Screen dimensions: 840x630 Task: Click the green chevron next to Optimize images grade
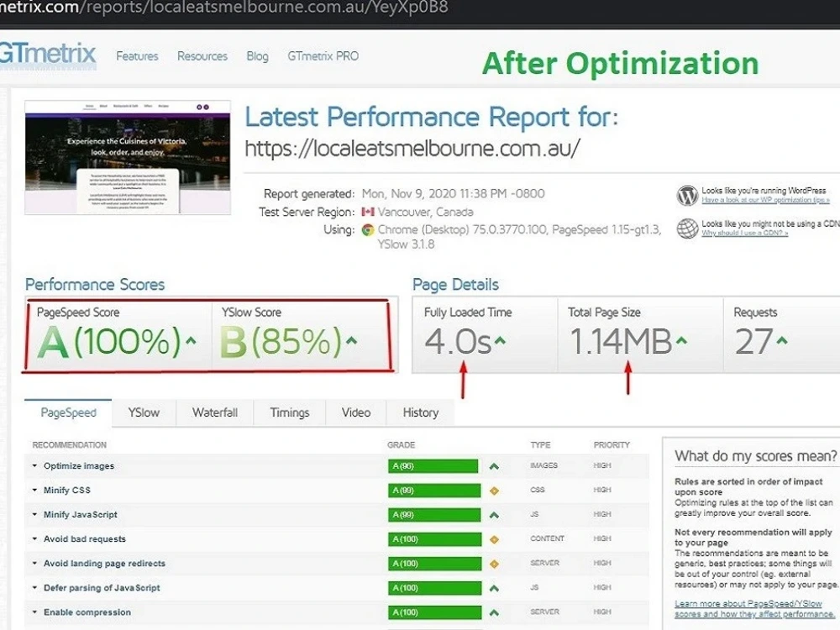[494, 465]
